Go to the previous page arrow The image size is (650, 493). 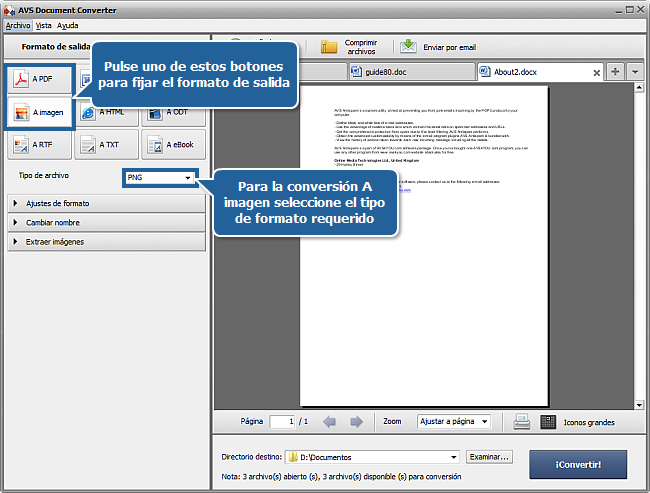coord(330,422)
